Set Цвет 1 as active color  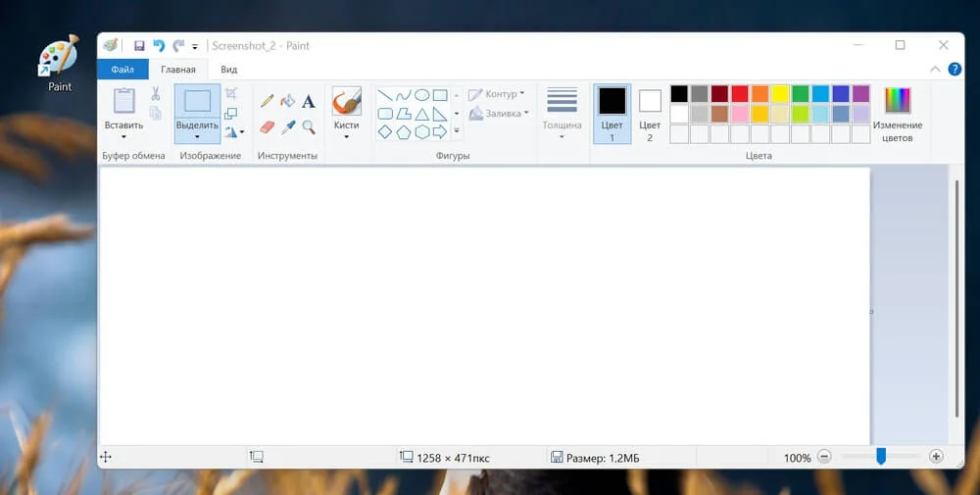tap(612, 113)
